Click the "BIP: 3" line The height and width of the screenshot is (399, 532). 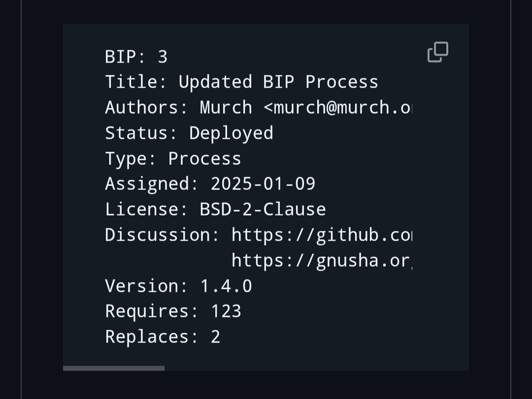pos(136,57)
